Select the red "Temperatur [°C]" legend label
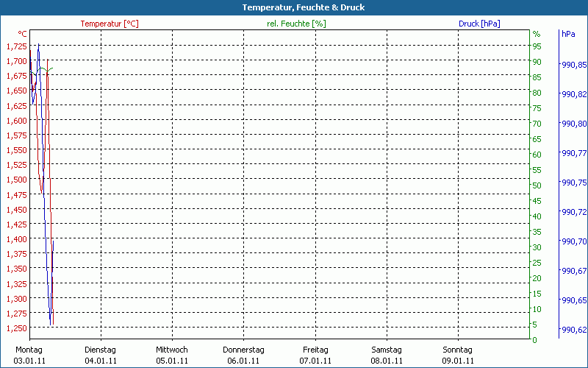This screenshot has width=588, height=368. [x=110, y=24]
